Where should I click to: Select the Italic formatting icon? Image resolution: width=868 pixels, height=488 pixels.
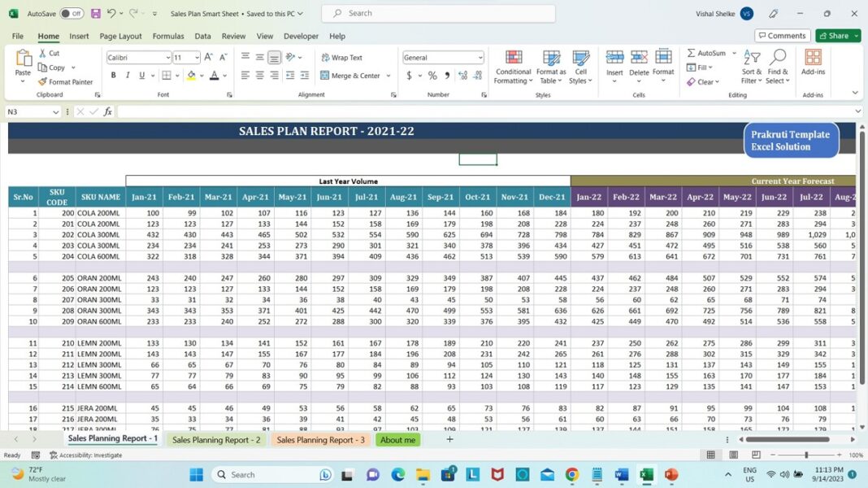tap(126, 75)
